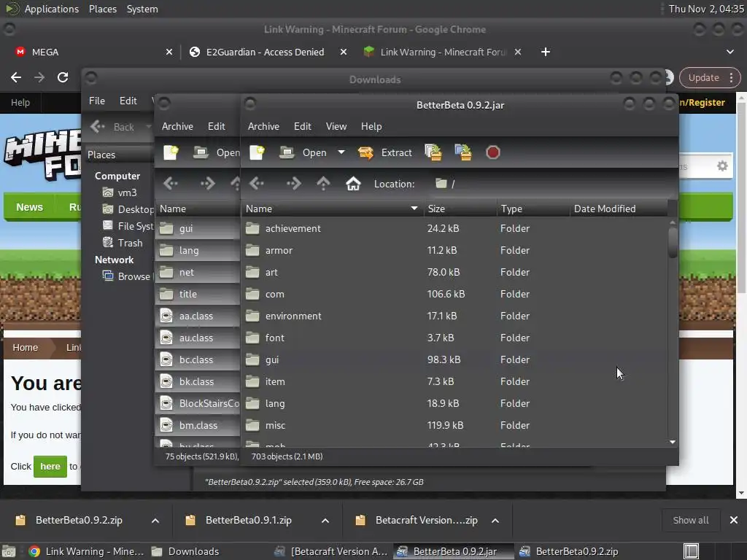Select gui folder in BetterBeta 0.9.2.jar window
The width and height of the screenshot is (747, 560).
(455, 360)
